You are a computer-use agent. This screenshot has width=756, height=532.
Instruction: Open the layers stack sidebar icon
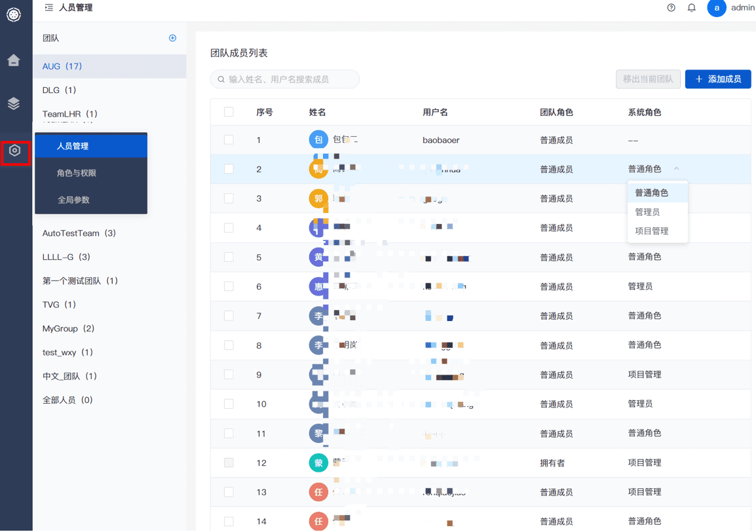[14, 104]
